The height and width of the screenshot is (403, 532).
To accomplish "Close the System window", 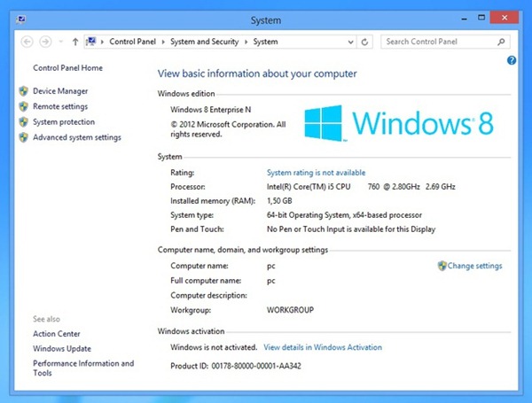I will (x=505, y=18).
